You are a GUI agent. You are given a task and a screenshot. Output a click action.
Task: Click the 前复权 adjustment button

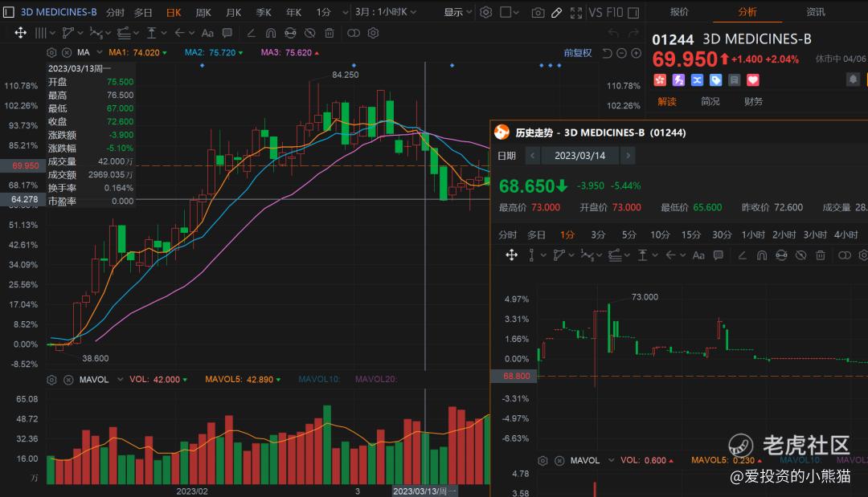click(577, 52)
